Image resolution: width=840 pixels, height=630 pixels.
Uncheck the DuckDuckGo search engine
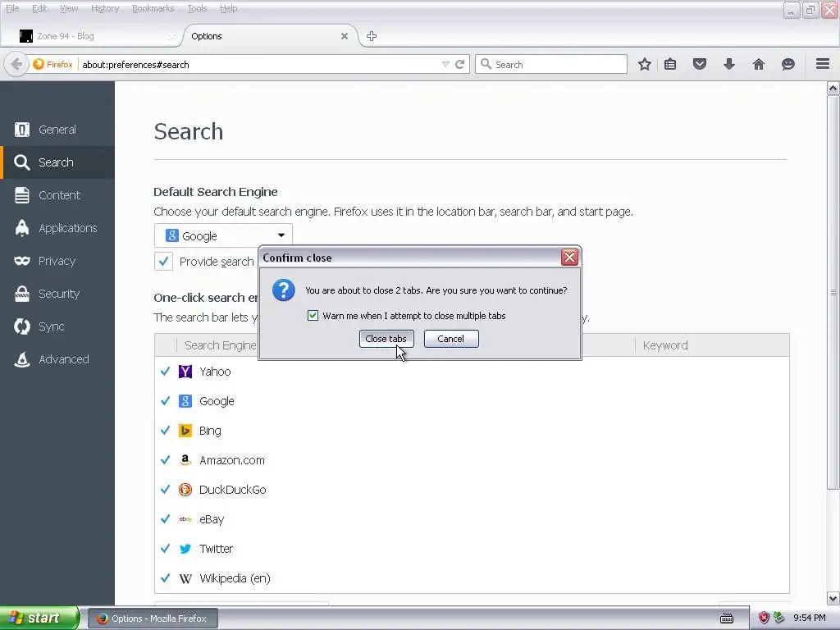tap(165, 489)
